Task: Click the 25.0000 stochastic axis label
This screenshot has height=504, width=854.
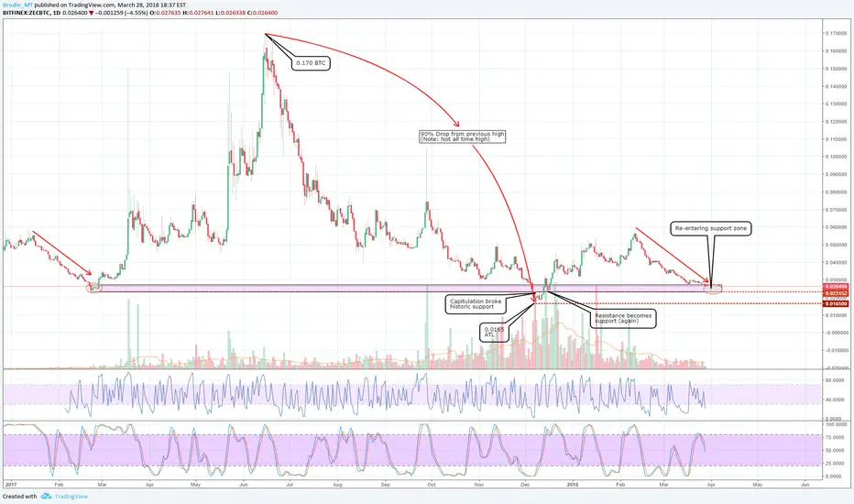Action: pos(837,464)
